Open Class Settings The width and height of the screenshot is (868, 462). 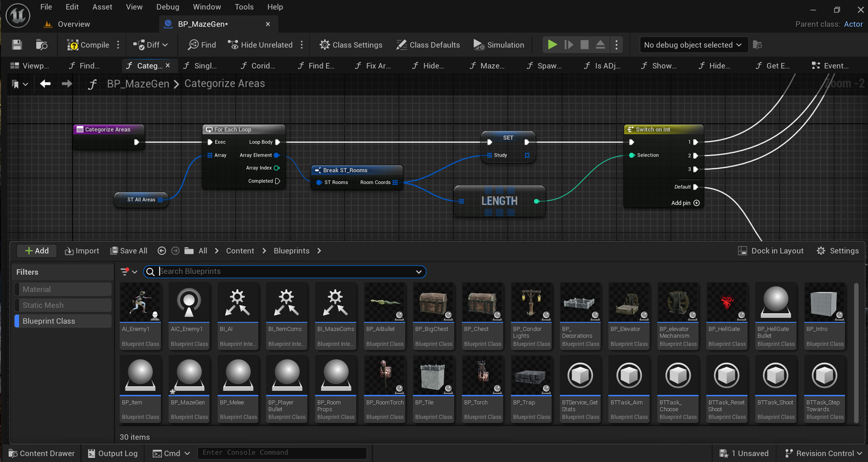tap(351, 45)
